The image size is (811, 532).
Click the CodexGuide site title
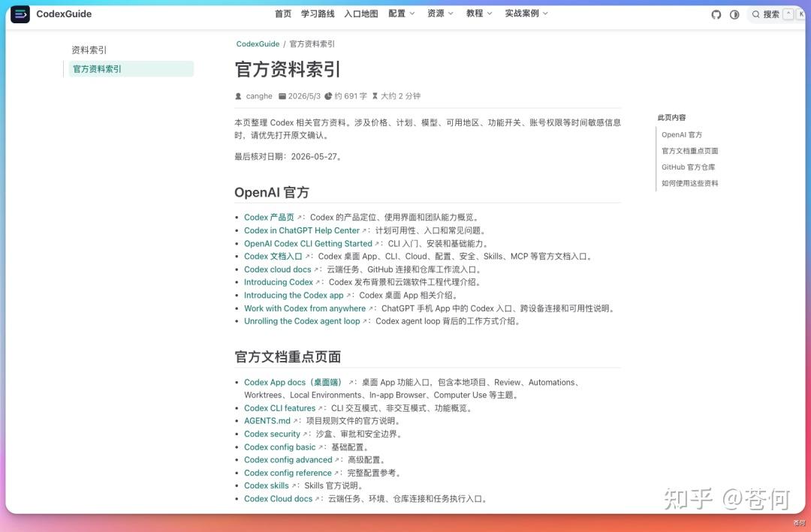[x=64, y=14]
